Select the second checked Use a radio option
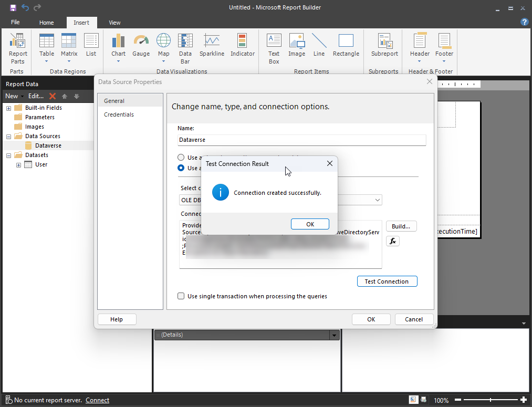 (181, 168)
